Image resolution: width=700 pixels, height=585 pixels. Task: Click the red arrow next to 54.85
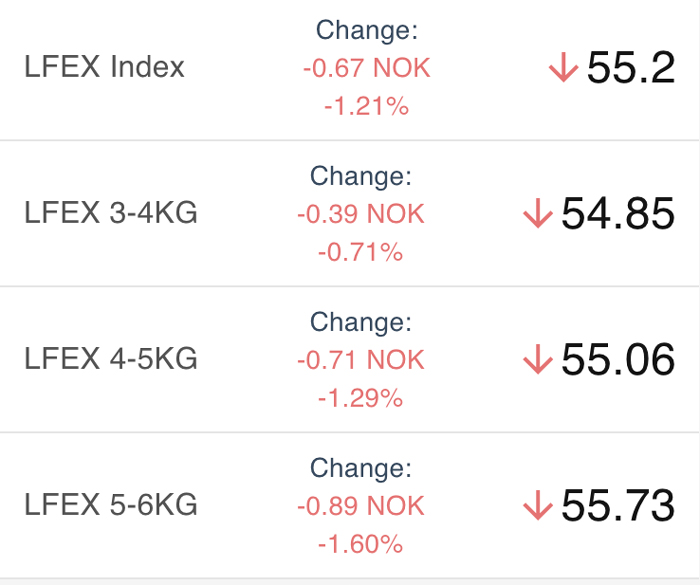pyautogui.click(x=538, y=213)
